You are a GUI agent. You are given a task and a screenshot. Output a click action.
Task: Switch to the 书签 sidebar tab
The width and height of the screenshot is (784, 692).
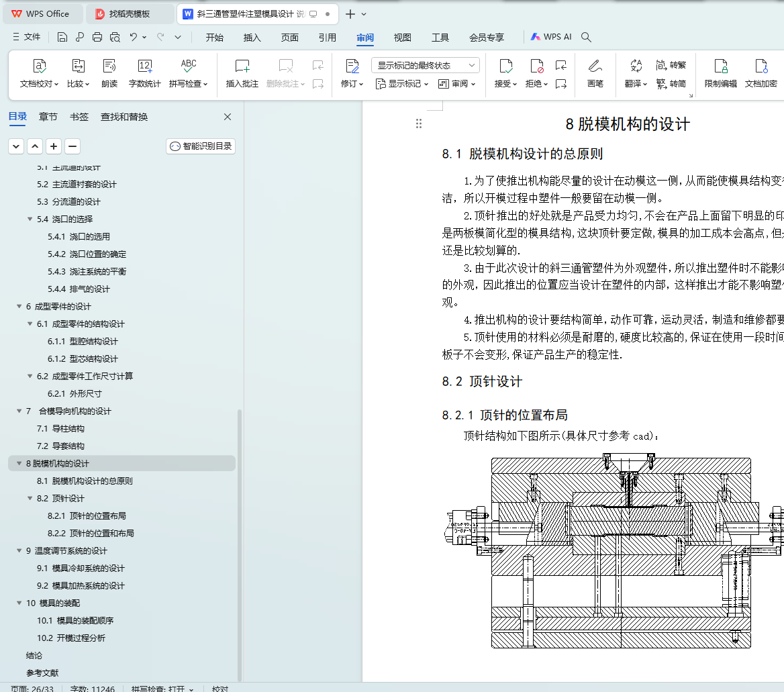79,117
